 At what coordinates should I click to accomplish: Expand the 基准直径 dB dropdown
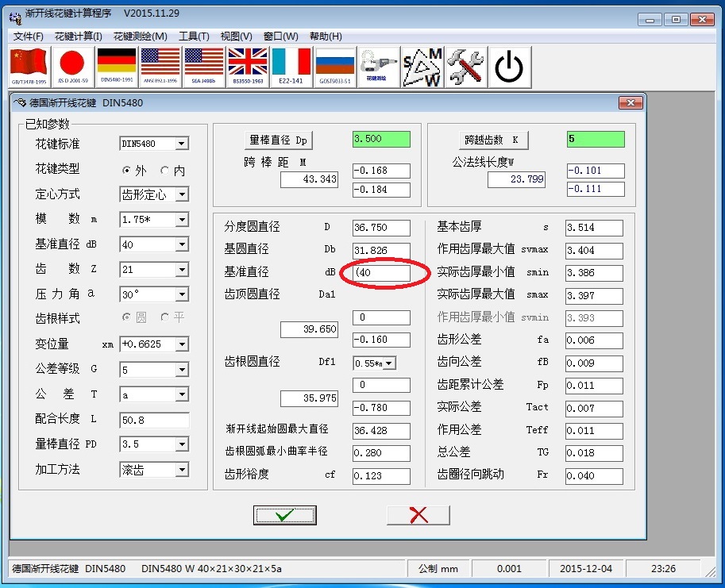tap(182, 244)
